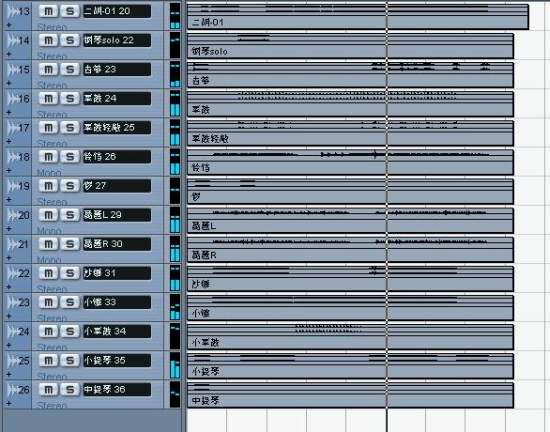Solo track 14 with the S button
The height and width of the screenshot is (432, 550).
(70, 40)
